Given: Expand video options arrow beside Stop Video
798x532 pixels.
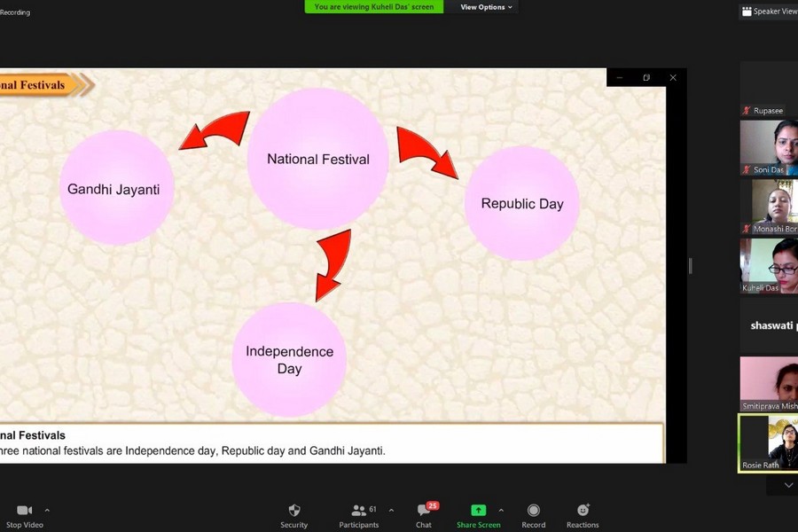Looking at the screenshot, I should (x=47, y=511).
